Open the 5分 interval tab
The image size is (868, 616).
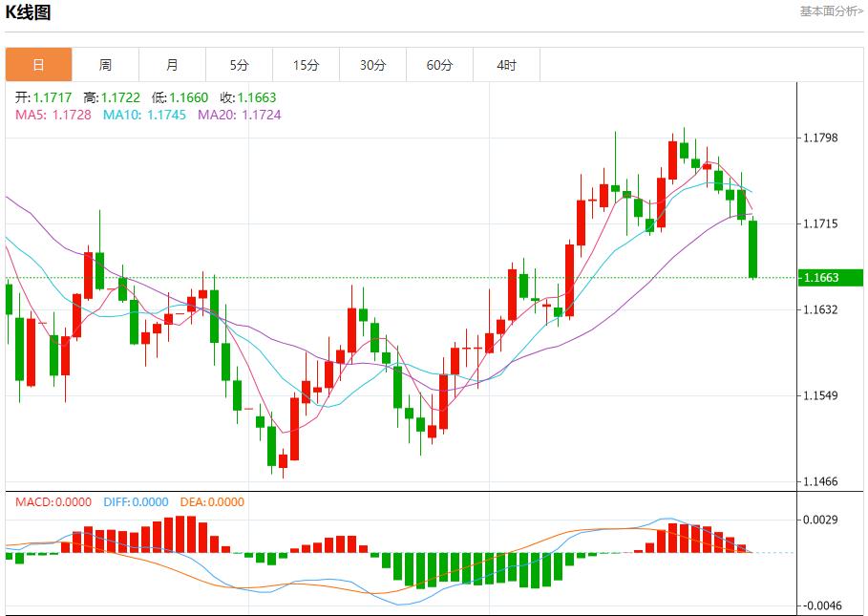click(239, 65)
